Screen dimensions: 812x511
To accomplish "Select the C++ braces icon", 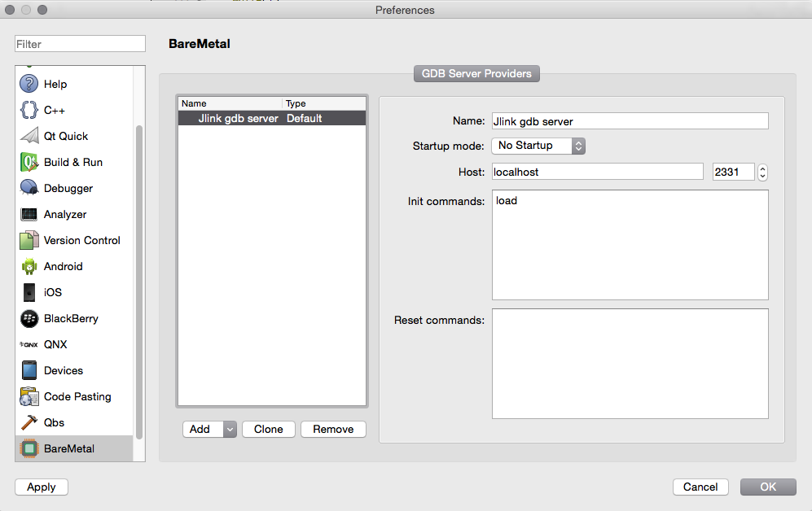I will pos(29,110).
